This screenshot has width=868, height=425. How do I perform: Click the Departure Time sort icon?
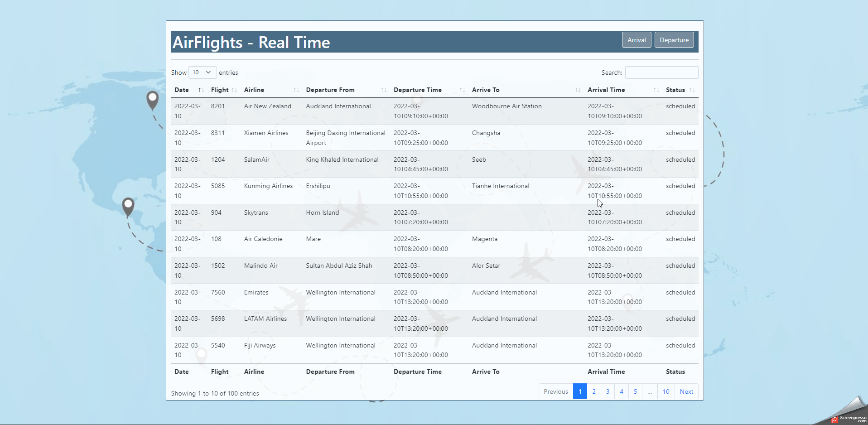[462, 90]
